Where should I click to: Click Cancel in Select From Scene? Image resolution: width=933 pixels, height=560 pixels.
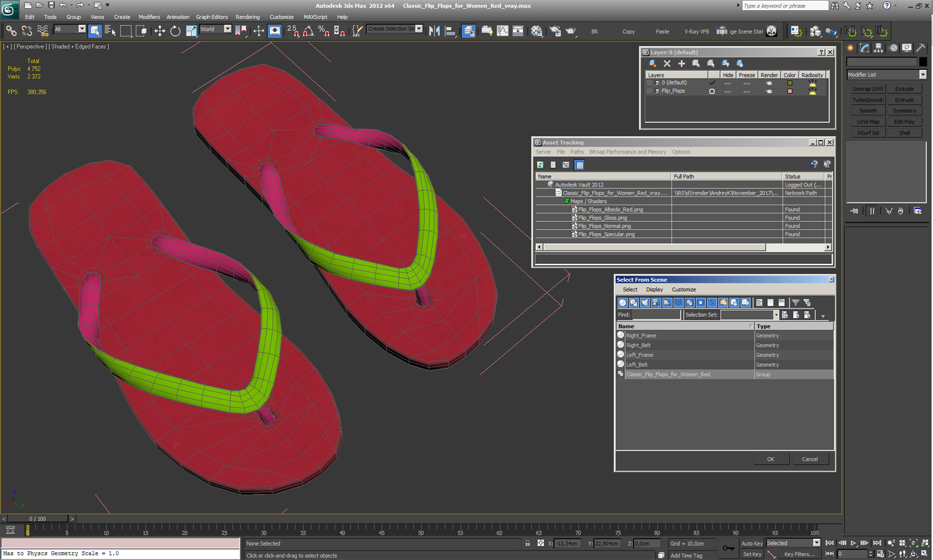[809, 459]
